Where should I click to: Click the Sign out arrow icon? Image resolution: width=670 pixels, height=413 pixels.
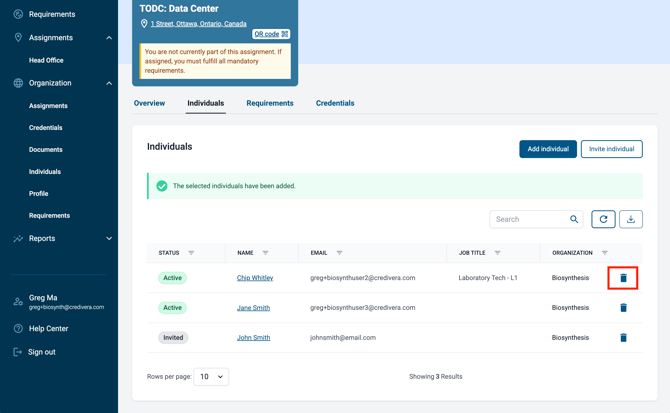pyautogui.click(x=18, y=352)
